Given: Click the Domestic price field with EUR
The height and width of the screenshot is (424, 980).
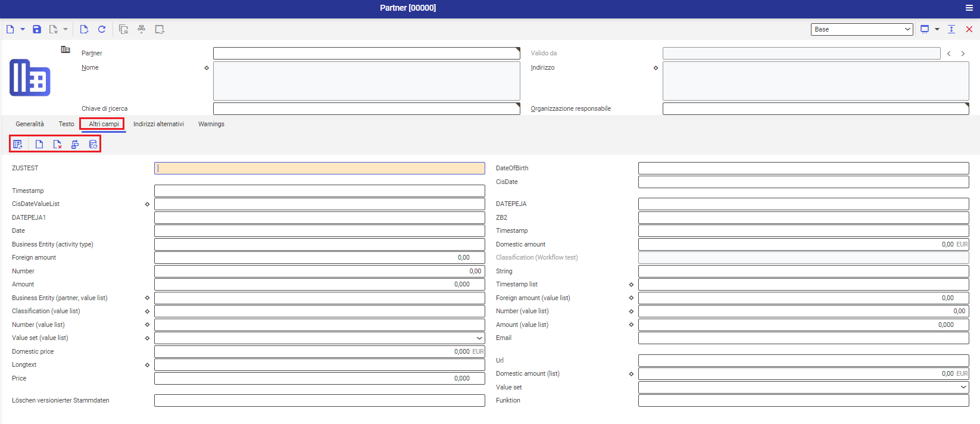Looking at the screenshot, I should [320, 351].
